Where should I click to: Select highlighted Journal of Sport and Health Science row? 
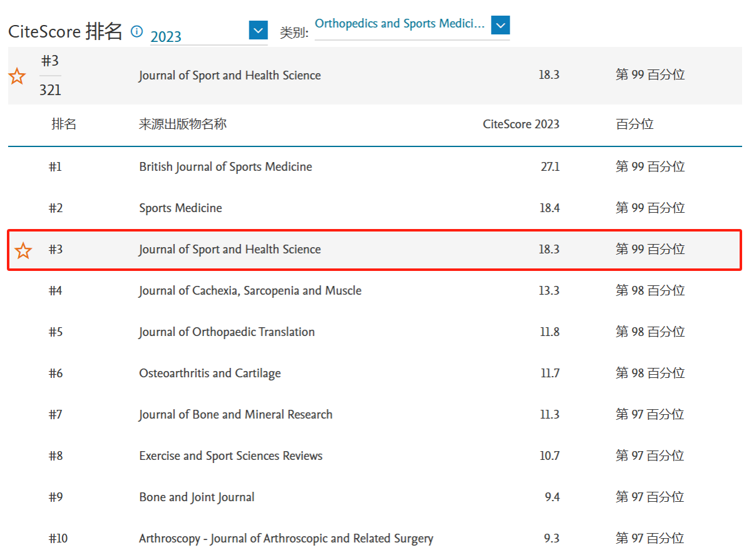(230, 250)
